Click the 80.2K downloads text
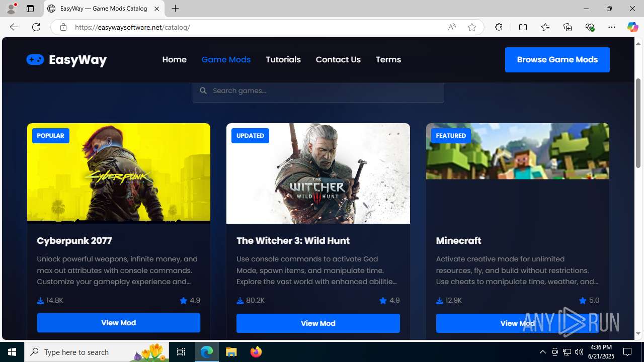This screenshot has height=362, width=644. click(255, 300)
